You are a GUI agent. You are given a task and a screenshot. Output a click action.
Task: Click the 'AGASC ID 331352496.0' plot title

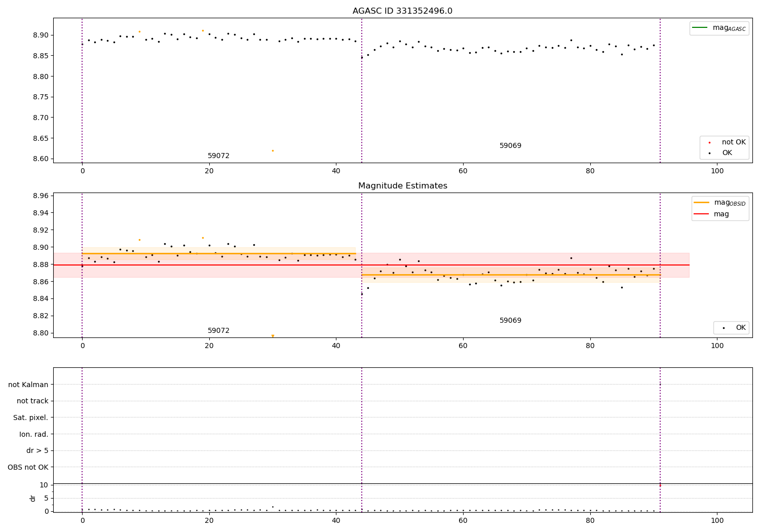point(402,11)
